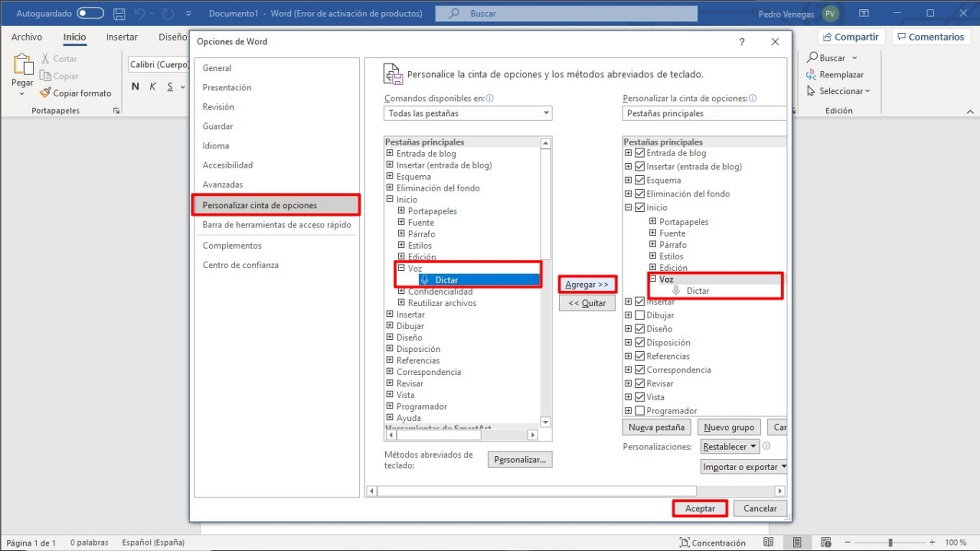Toggle the Programador tab checkbox

[x=639, y=410]
